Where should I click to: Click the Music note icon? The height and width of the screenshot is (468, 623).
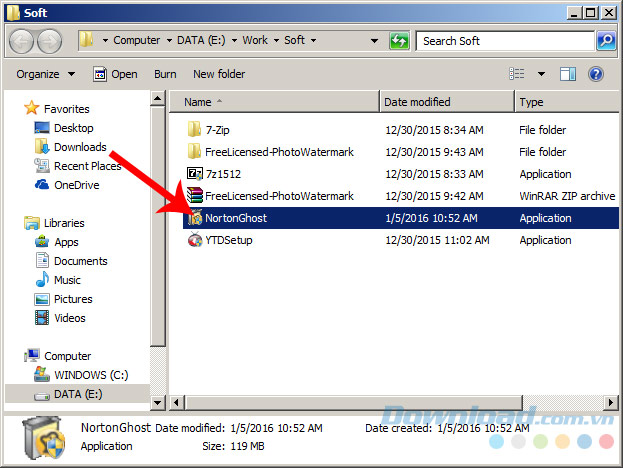click(42, 279)
